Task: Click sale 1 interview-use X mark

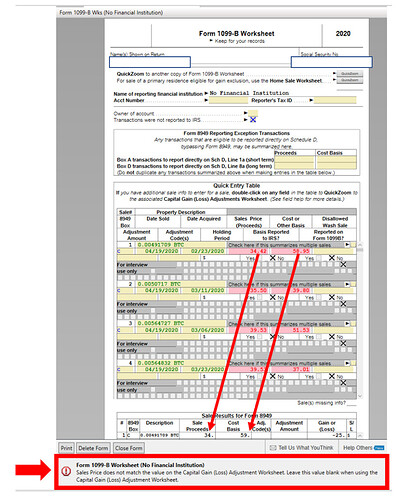Action: tap(343, 264)
